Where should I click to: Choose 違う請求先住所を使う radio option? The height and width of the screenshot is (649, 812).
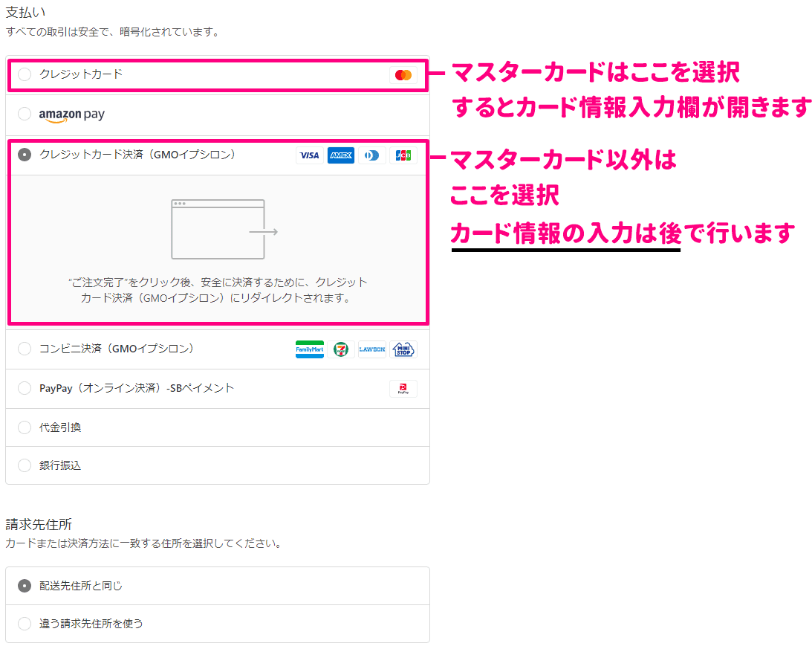pos(25,624)
